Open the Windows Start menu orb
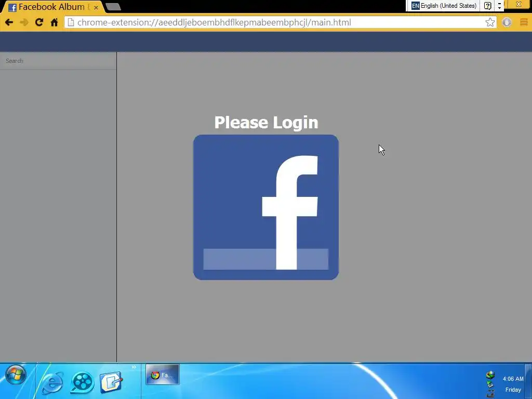This screenshot has height=399, width=532. tap(15, 375)
